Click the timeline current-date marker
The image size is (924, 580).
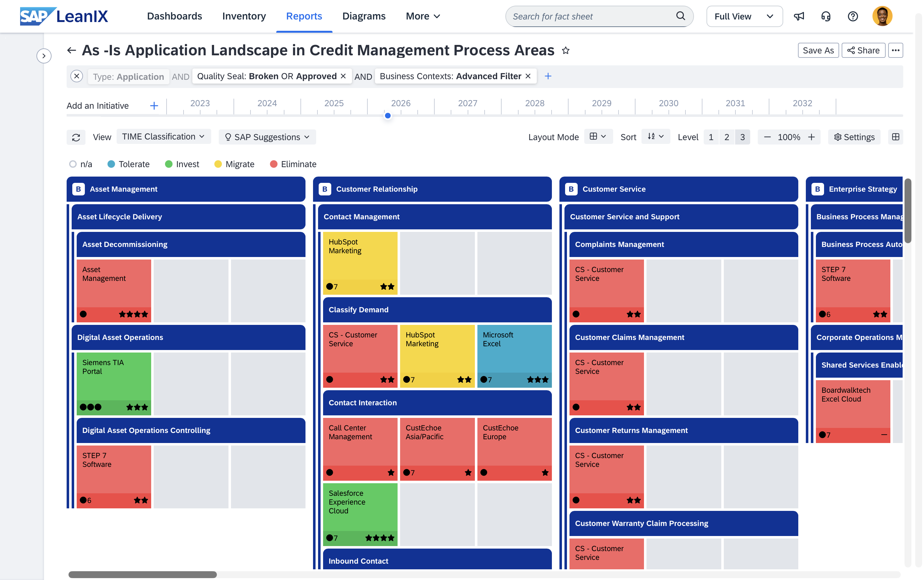pyautogui.click(x=388, y=115)
